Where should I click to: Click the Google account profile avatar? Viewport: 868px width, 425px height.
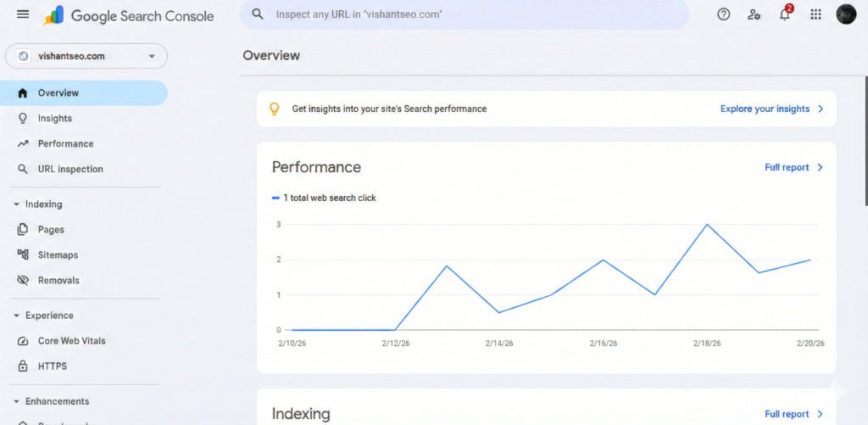846,14
